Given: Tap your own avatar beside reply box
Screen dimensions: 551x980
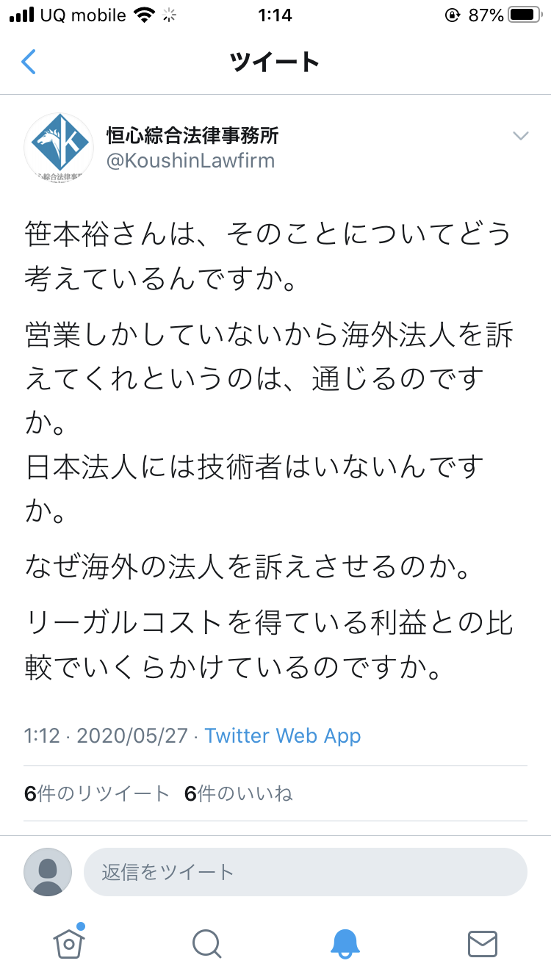Looking at the screenshot, I should coord(48,872).
